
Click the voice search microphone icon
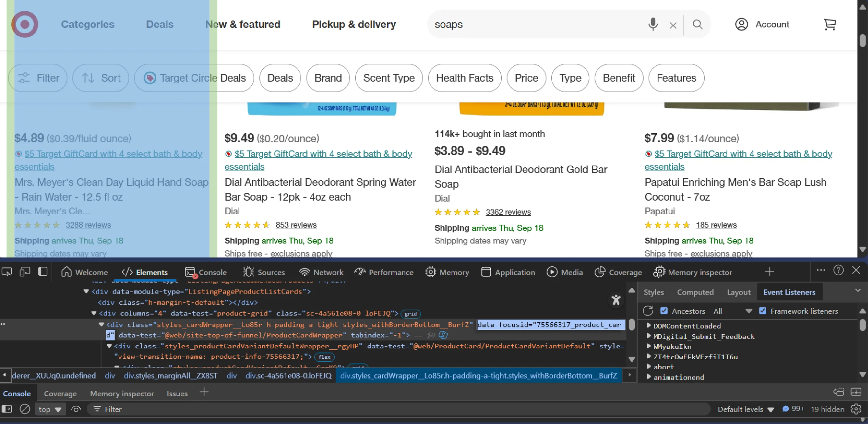click(653, 24)
